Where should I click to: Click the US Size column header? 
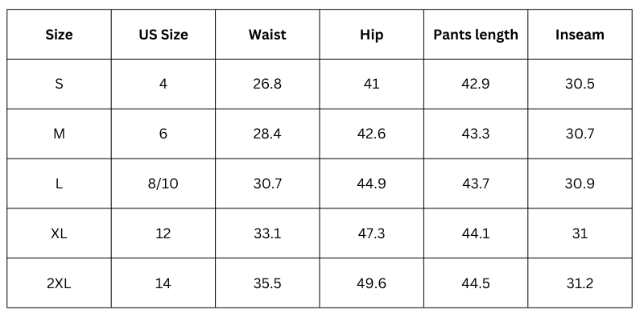[163, 35]
